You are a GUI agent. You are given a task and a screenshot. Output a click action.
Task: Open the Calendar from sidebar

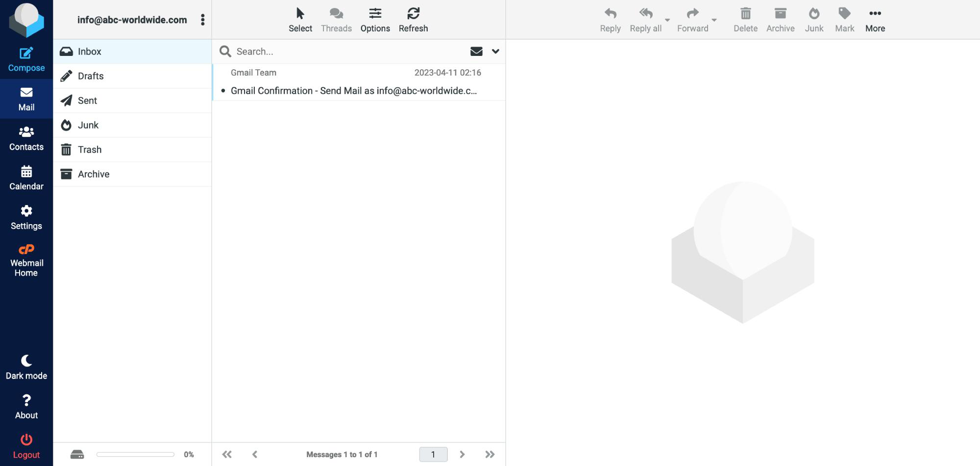coord(26,178)
